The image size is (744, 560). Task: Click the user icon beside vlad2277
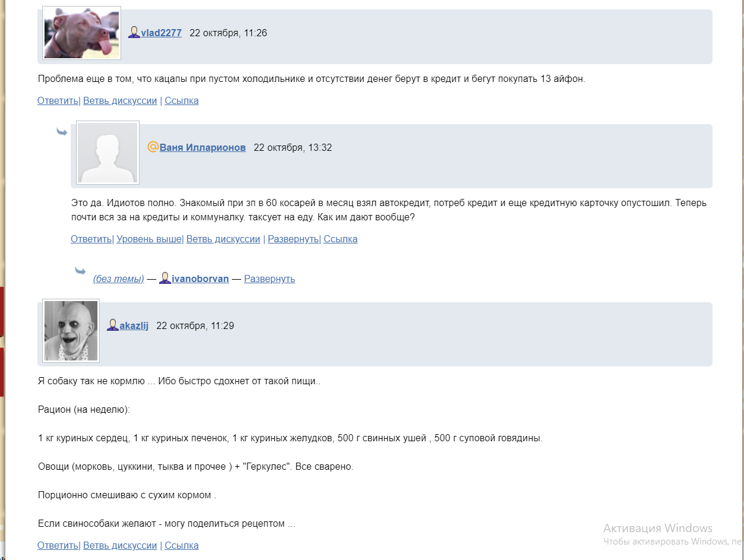pyautogui.click(x=134, y=33)
